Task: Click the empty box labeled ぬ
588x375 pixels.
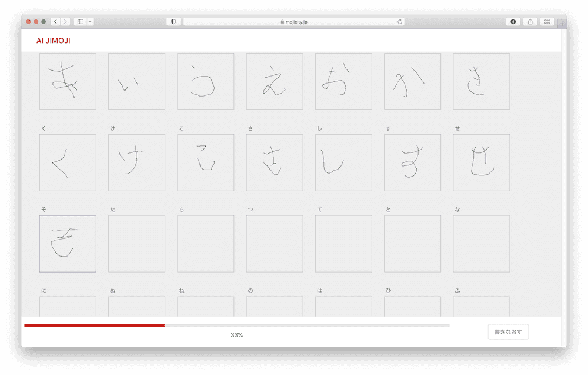Action: point(137,306)
